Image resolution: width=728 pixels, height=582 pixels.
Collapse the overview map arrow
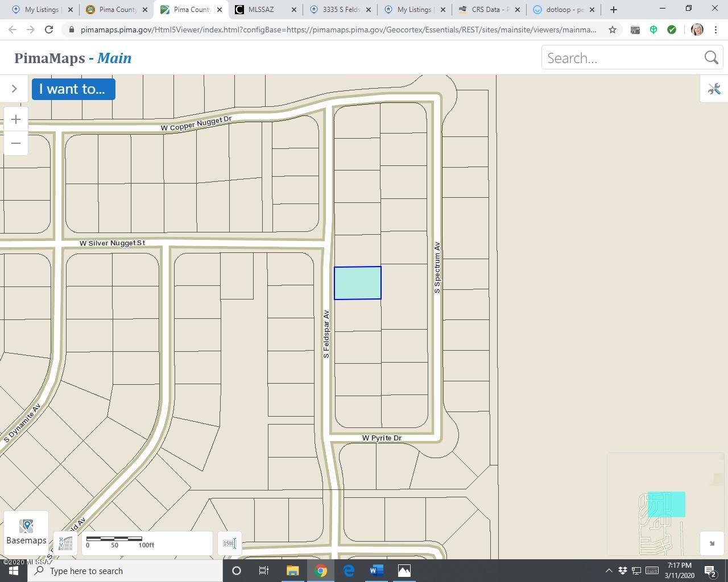pyautogui.click(x=712, y=543)
